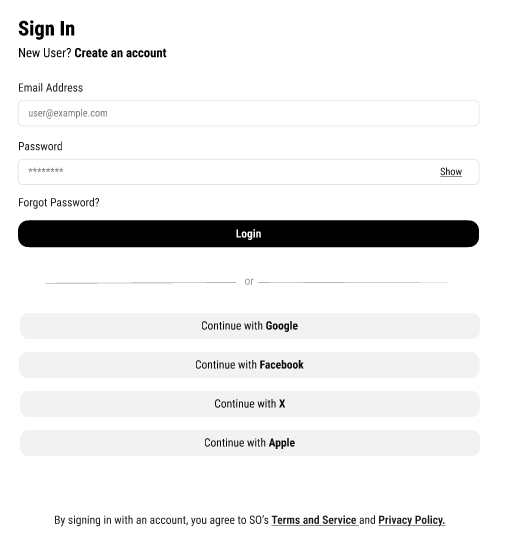Image resolution: width=505 pixels, height=550 pixels.
Task: Continue with Apple sign-in
Action: tap(250, 443)
